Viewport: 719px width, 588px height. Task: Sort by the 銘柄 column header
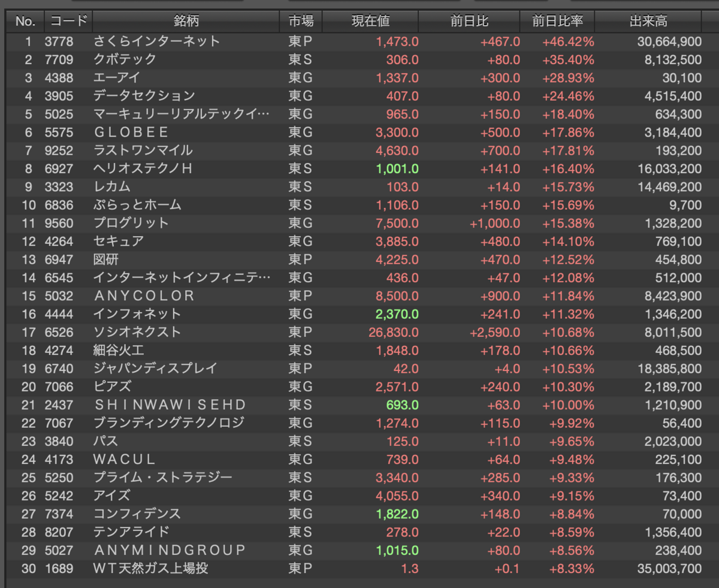point(186,22)
